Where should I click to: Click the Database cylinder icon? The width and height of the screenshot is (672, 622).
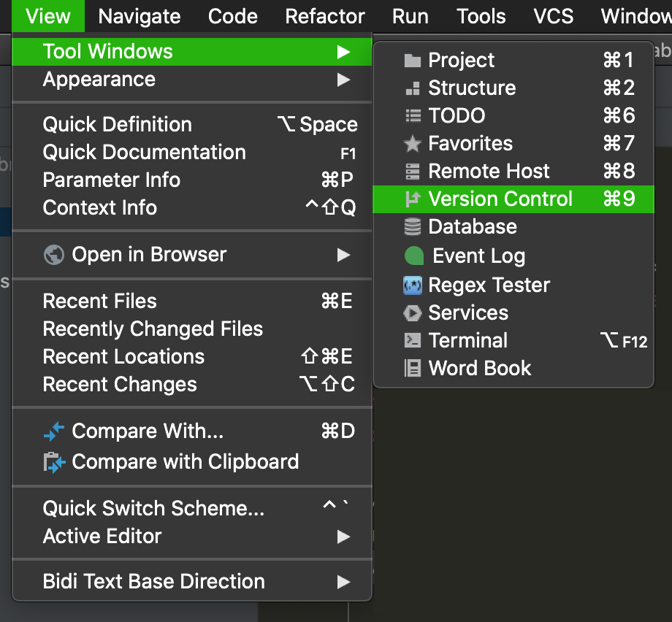(x=413, y=227)
